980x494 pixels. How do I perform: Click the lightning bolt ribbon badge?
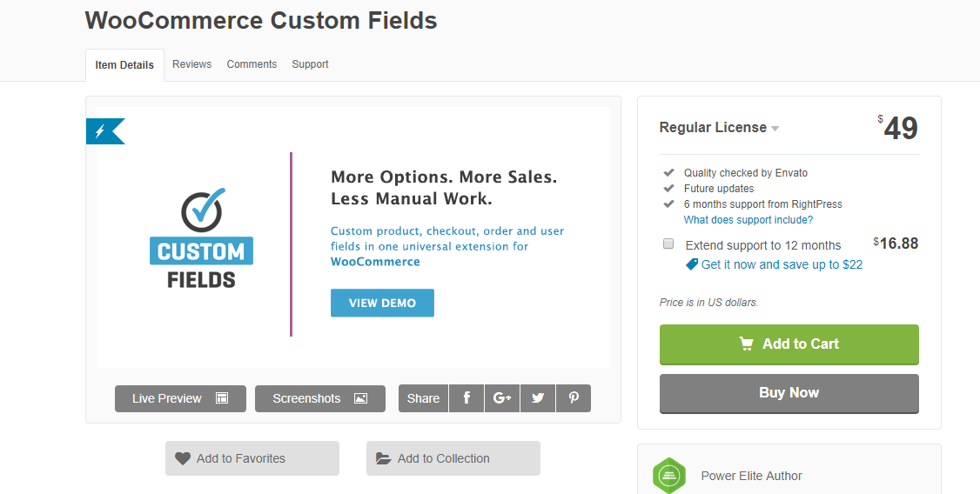coord(105,131)
